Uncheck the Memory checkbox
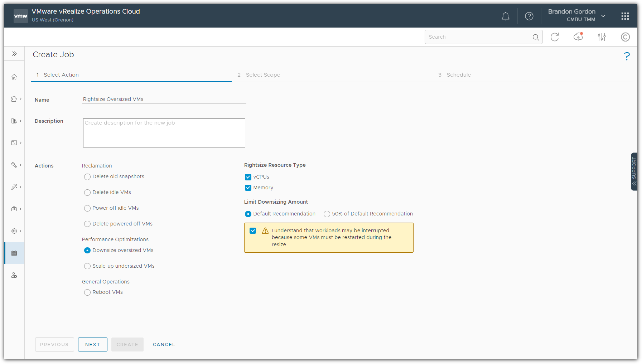The image size is (642, 364). (x=248, y=188)
